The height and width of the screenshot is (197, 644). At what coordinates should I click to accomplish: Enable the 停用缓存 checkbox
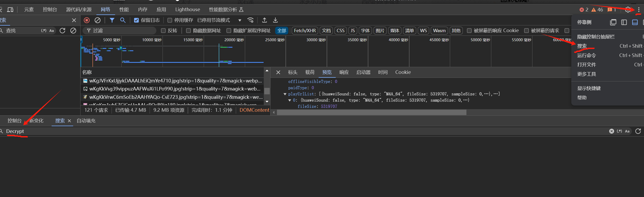point(170,20)
